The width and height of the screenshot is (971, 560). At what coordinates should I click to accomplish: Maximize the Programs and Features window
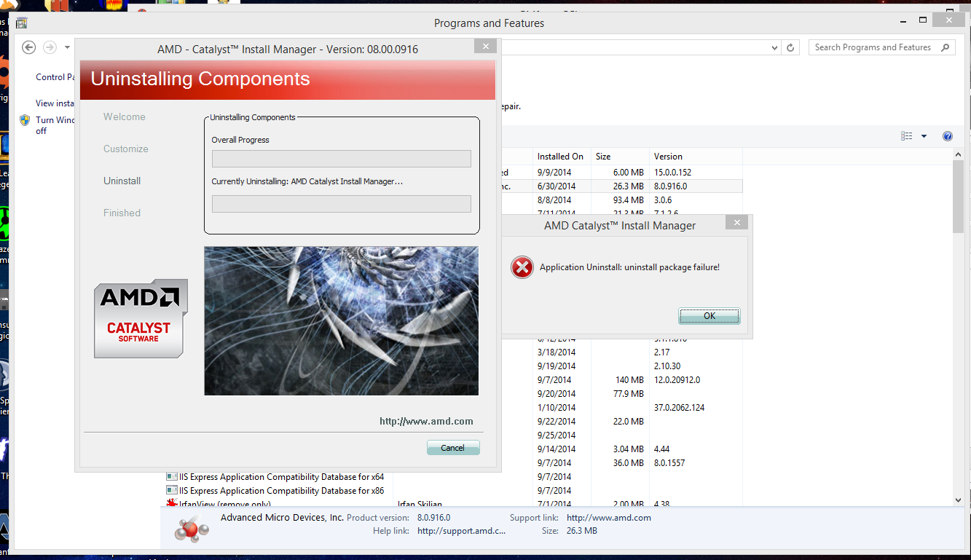coord(924,20)
